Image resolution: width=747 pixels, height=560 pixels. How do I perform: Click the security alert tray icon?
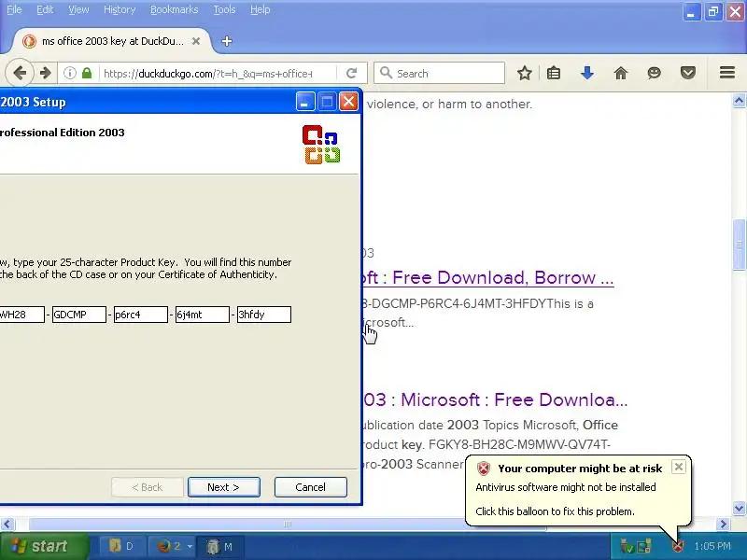[678, 546]
